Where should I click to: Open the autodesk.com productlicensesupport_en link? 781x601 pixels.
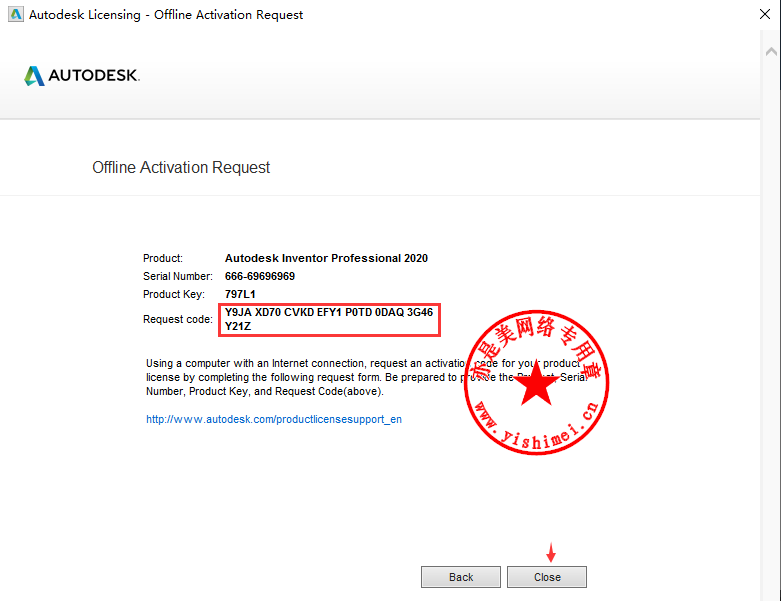[x=273, y=419]
